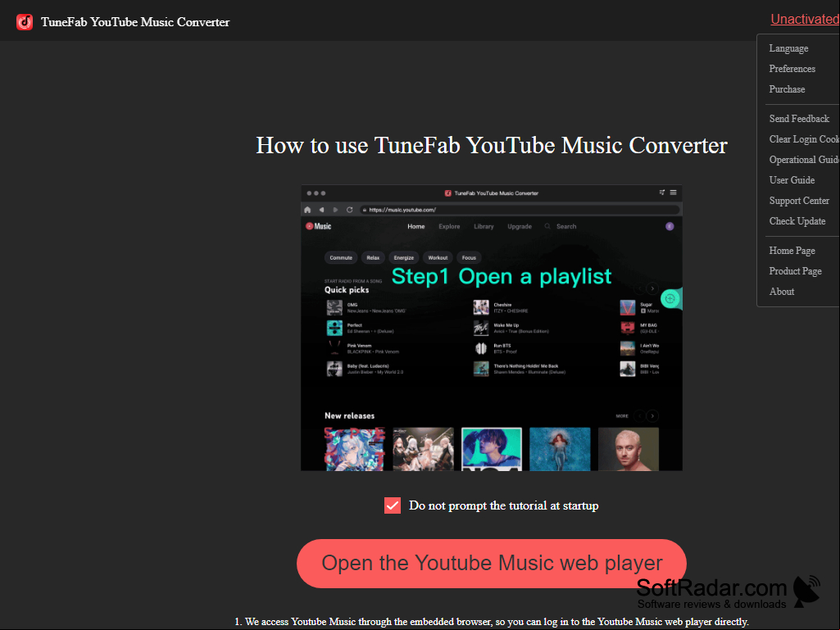This screenshot has width=840, height=630.
Task: Click Open the Youtube Music web player button
Action: click(491, 563)
